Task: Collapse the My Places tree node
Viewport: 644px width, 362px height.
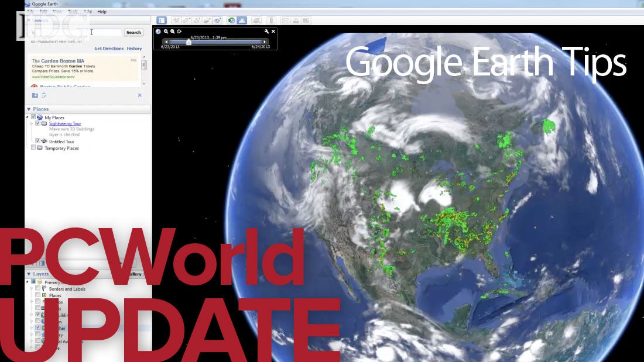Action: (28, 117)
